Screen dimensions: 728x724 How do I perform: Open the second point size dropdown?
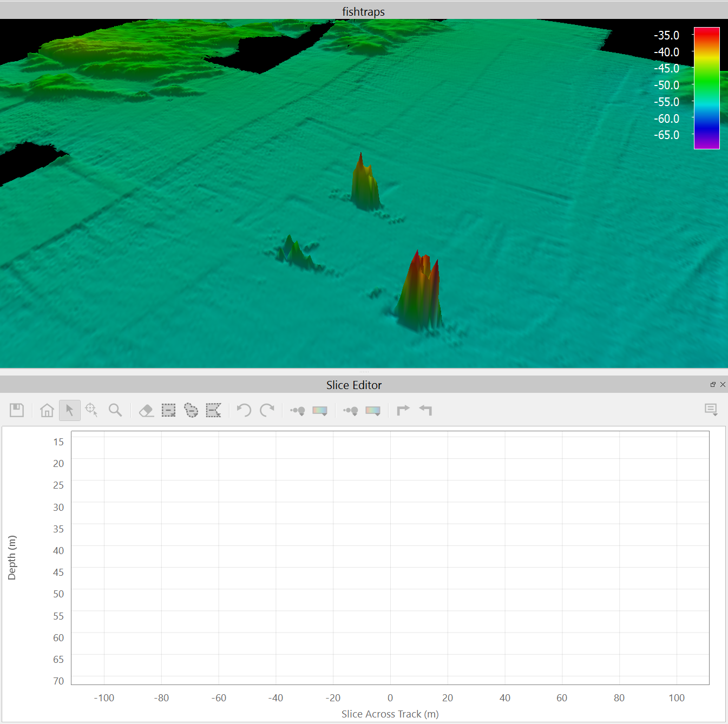351,411
